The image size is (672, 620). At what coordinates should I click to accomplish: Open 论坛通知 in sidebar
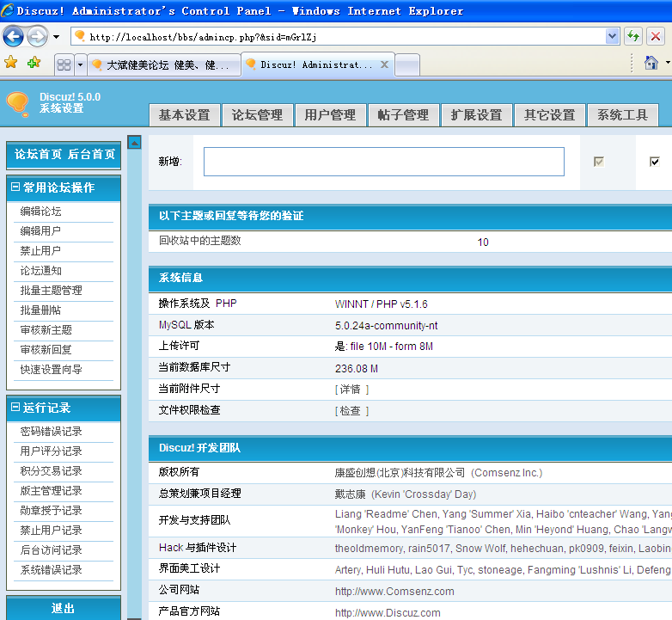tap(40, 271)
